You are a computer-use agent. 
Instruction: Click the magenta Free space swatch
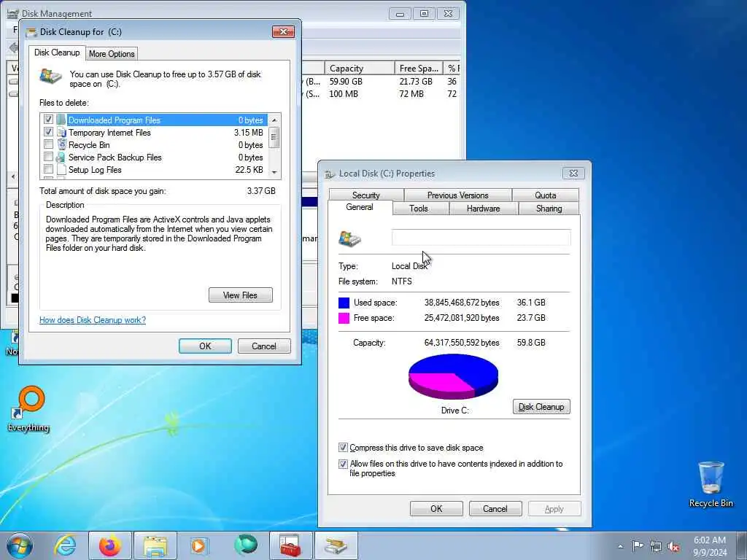[x=344, y=318]
